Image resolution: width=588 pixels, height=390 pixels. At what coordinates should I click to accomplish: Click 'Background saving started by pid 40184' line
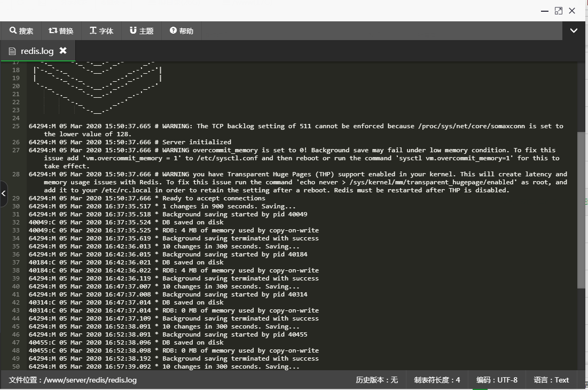[168, 254]
